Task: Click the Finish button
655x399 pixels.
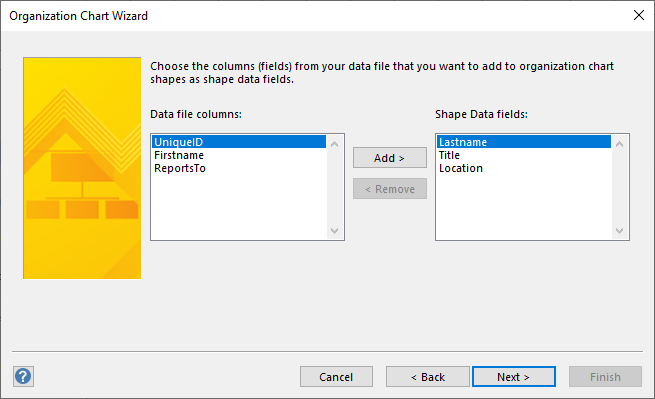Action: pyautogui.click(x=605, y=377)
